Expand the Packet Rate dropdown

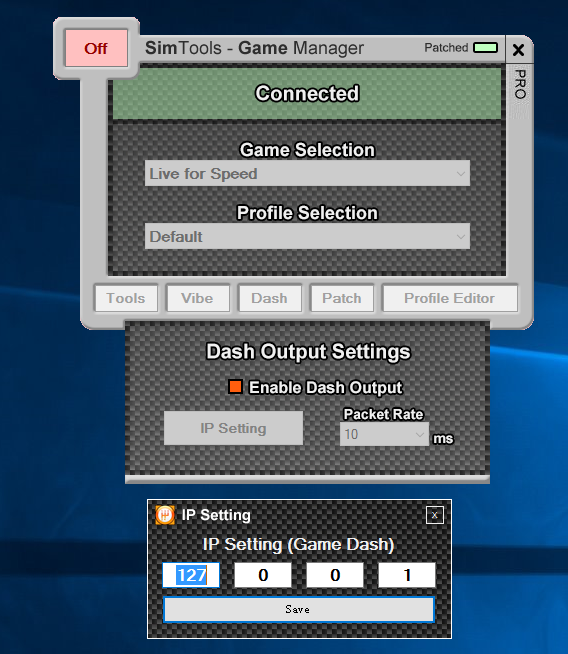[x=384, y=434]
